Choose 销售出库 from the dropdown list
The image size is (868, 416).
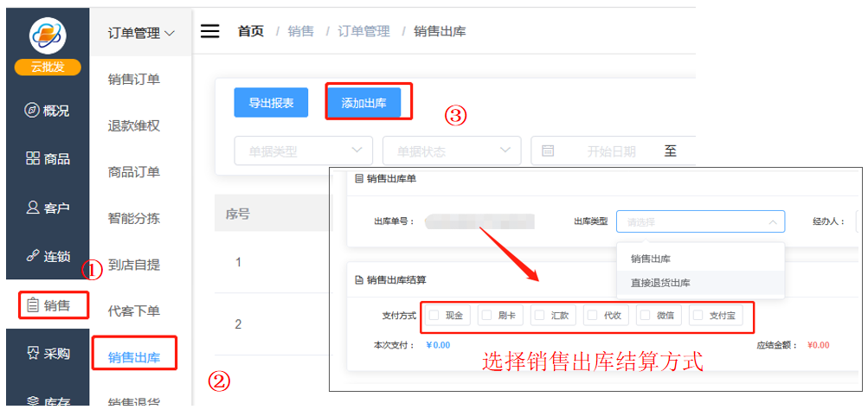[700, 259]
